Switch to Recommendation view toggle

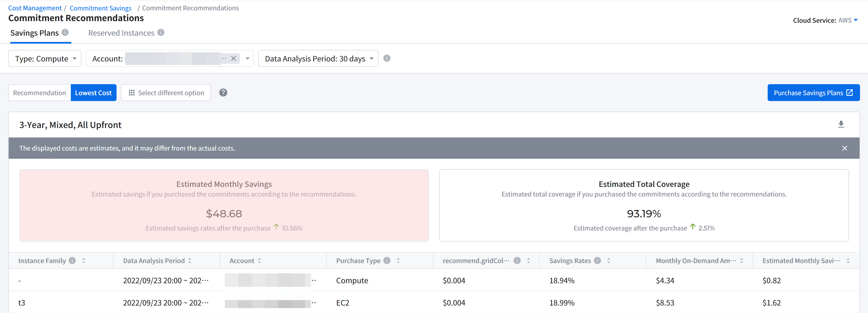(40, 93)
